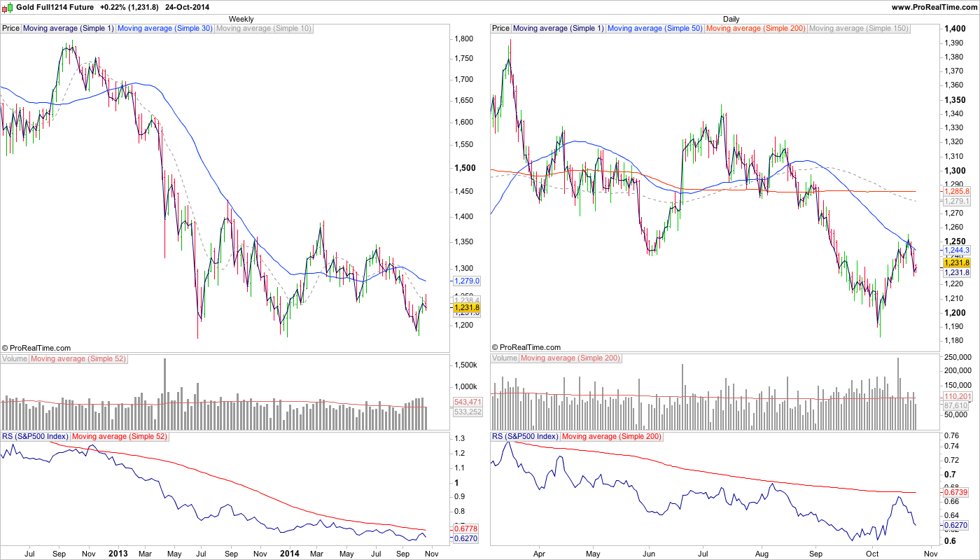Image resolution: width=980 pixels, height=560 pixels.
Task: Select RS (S&P500 Index) label in weekly panel
Action: click(35, 436)
